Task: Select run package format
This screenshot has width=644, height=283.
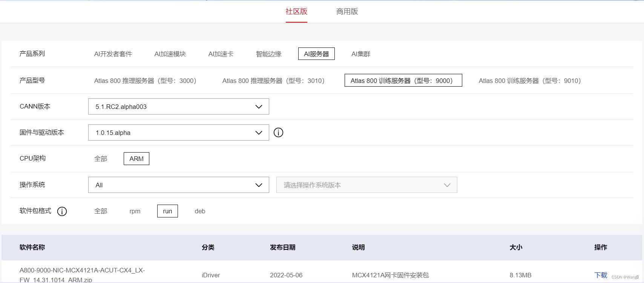Action: click(x=167, y=211)
